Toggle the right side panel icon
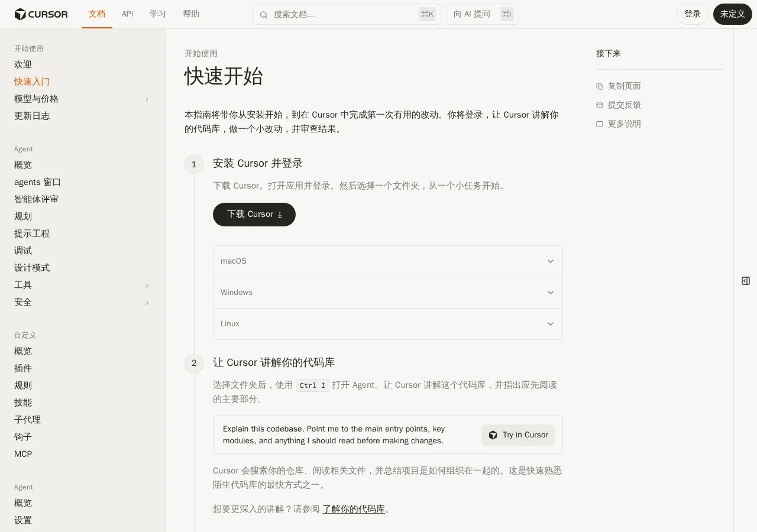Image resolution: width=757 pixels, height=532 pixels. [x=746, y=281]
